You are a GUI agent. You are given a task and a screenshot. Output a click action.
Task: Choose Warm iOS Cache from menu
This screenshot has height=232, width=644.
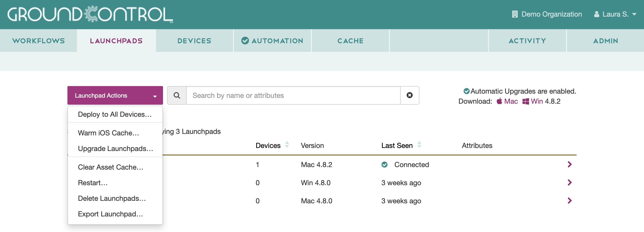108,133
